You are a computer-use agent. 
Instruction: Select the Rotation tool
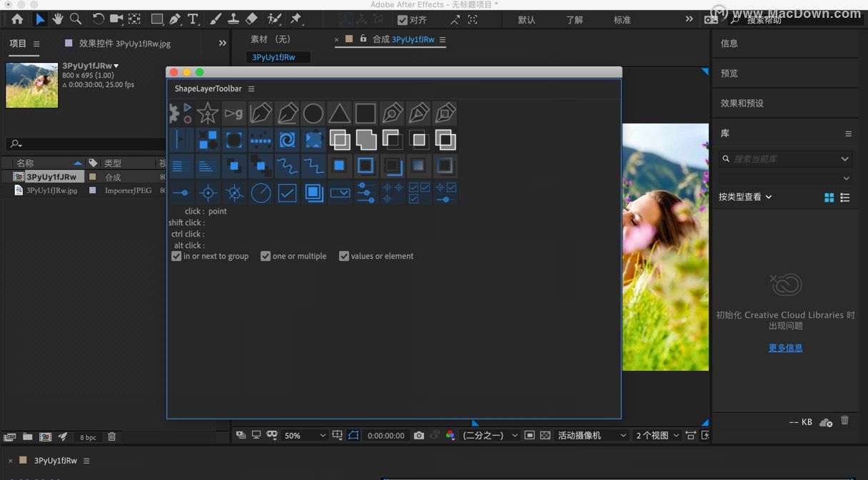(99, 19)
